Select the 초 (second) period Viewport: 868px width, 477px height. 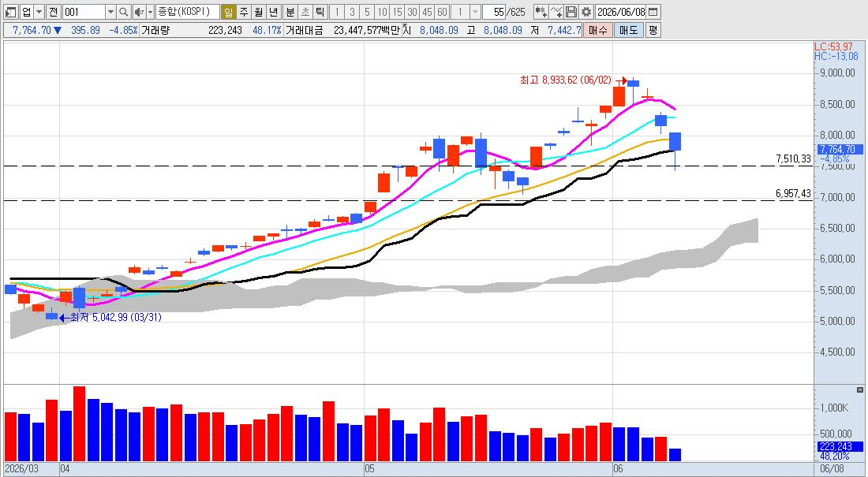pyautogui.click(x=305, y=12)
